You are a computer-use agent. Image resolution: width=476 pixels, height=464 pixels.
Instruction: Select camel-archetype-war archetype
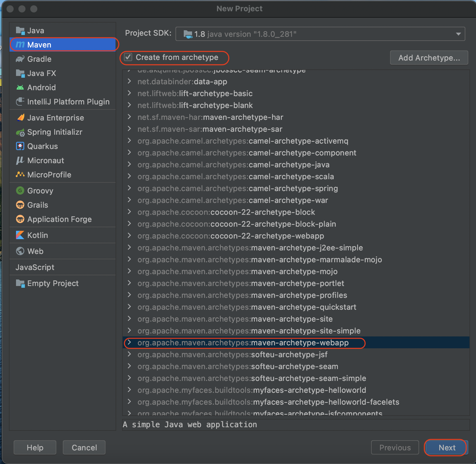click(x=296, y=200)
